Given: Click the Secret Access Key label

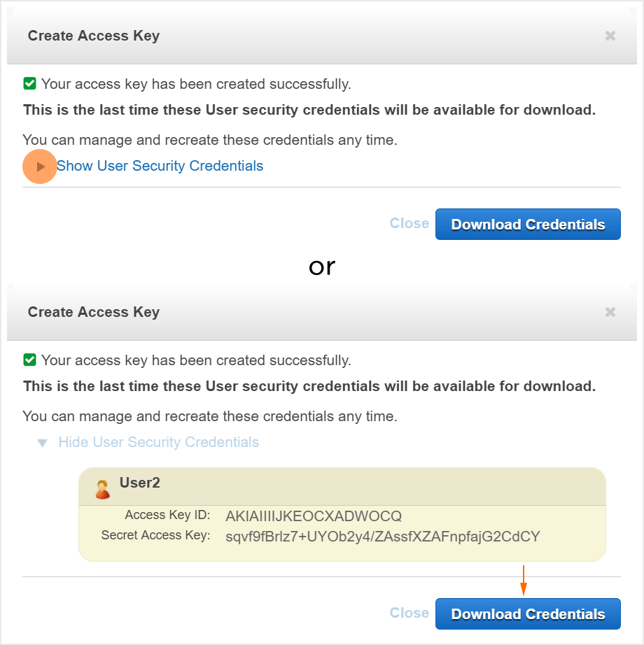Looking at the screenshot, I should point(155,535).
